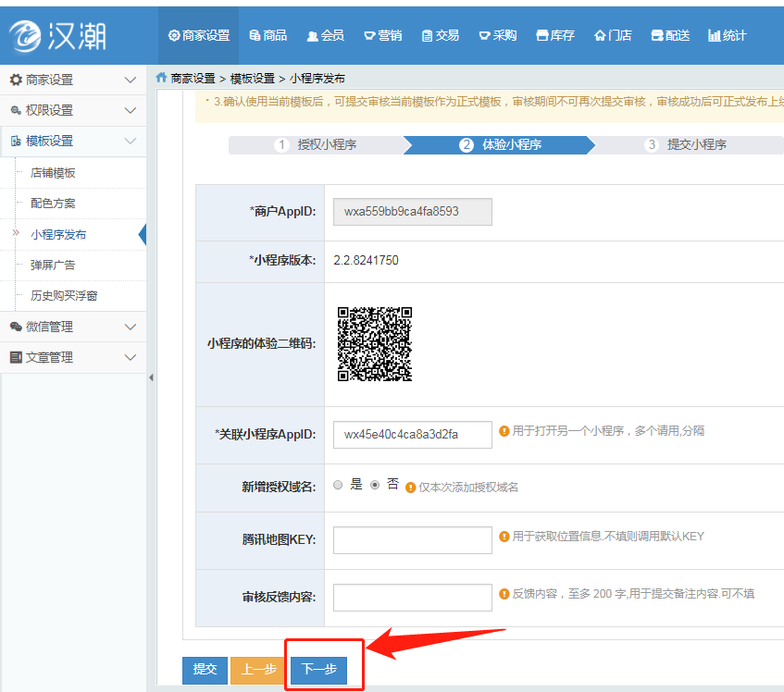Click the 汉潮 logo
The image size is (784, 692).
pyautogui.click(x=58, y=36)
